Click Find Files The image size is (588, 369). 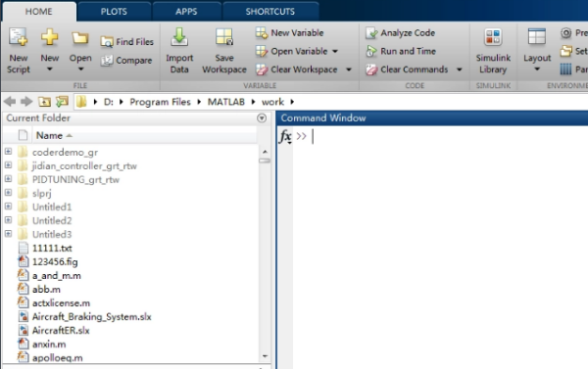127,41
